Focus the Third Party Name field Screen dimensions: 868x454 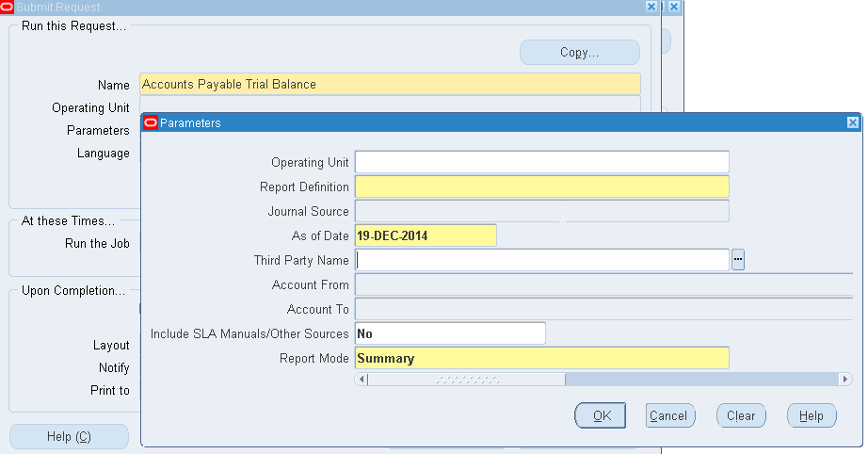(x=541, y=260)
